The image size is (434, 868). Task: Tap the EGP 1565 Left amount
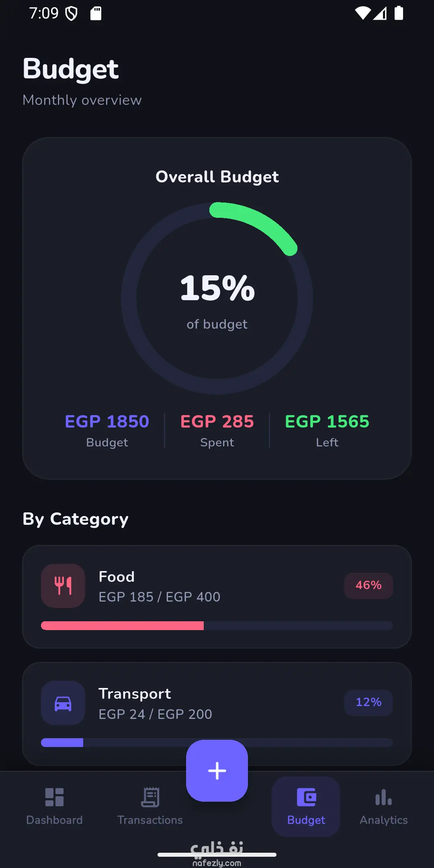(327, 422)
